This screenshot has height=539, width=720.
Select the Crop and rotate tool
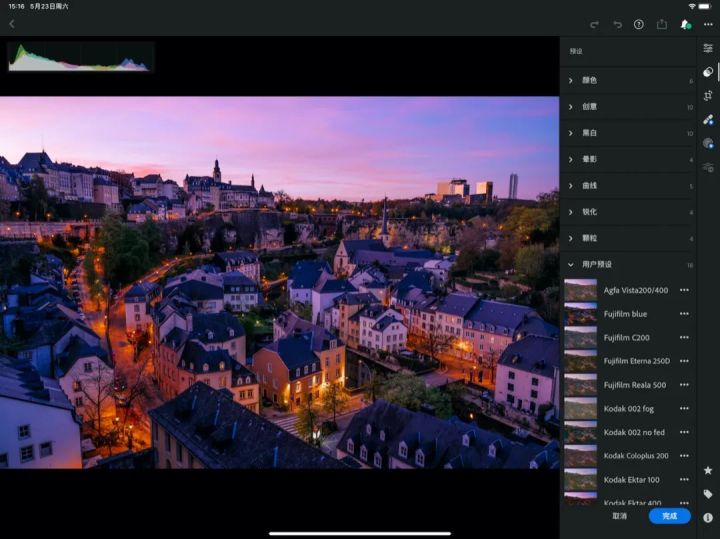tap(708, 96)
